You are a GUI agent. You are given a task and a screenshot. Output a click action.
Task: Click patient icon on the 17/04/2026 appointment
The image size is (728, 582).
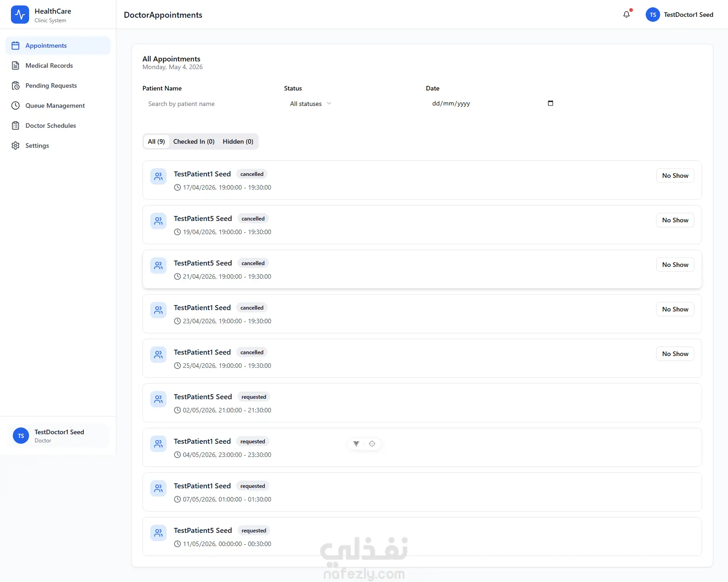click(x=158, y=176)
